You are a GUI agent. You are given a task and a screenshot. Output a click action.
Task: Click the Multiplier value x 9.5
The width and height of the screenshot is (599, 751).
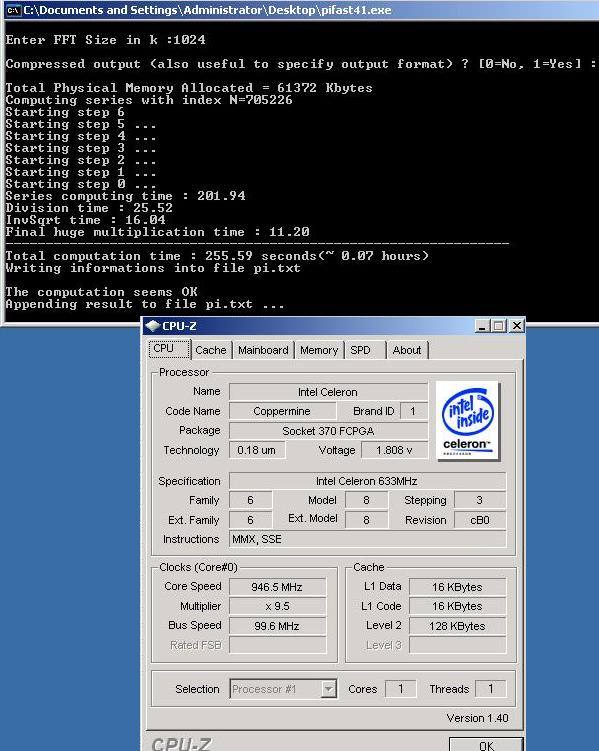[x=277, y=606]
